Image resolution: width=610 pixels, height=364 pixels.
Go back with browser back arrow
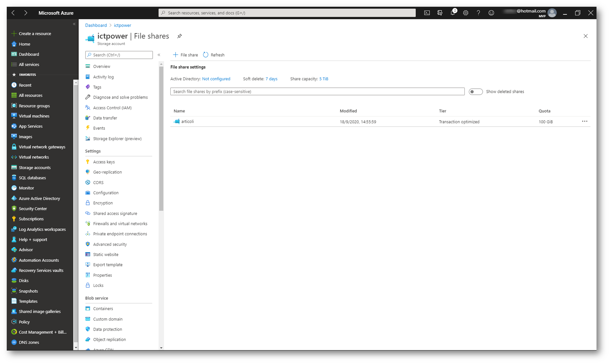[x=13, y=13]
